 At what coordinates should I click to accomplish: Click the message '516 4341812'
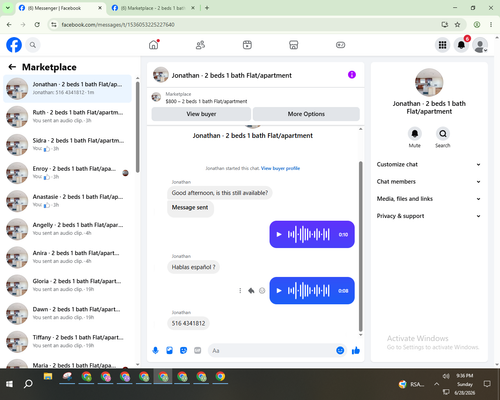[x=188, y=323]
